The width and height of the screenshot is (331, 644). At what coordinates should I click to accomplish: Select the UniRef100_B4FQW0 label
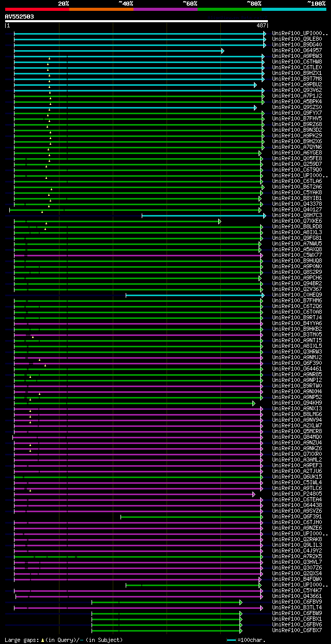(x=297, y=579)
